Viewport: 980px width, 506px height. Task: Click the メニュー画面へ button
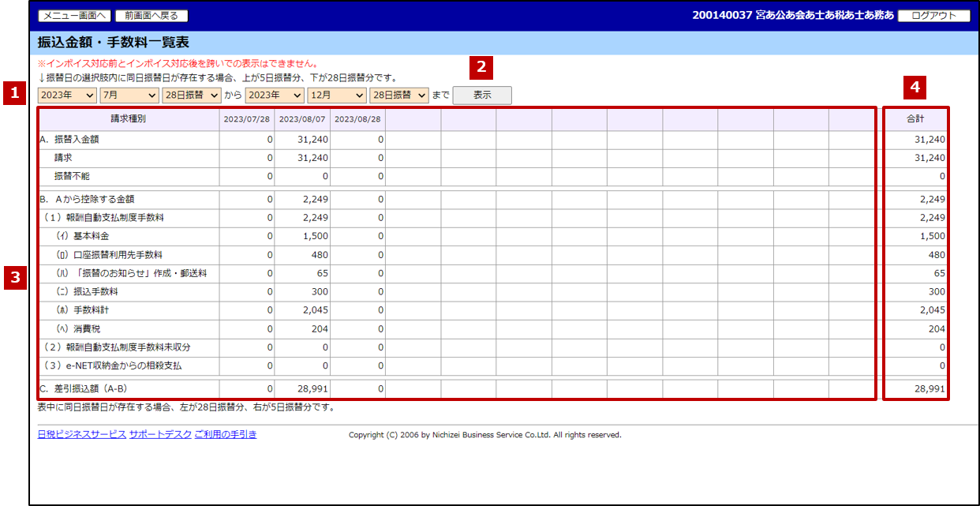[x=75, y=16]
